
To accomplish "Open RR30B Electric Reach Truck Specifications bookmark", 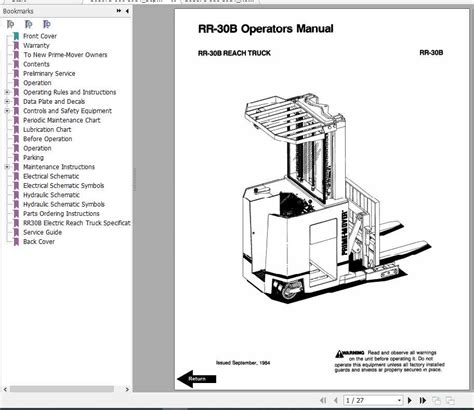I will (x=77, y=223).
